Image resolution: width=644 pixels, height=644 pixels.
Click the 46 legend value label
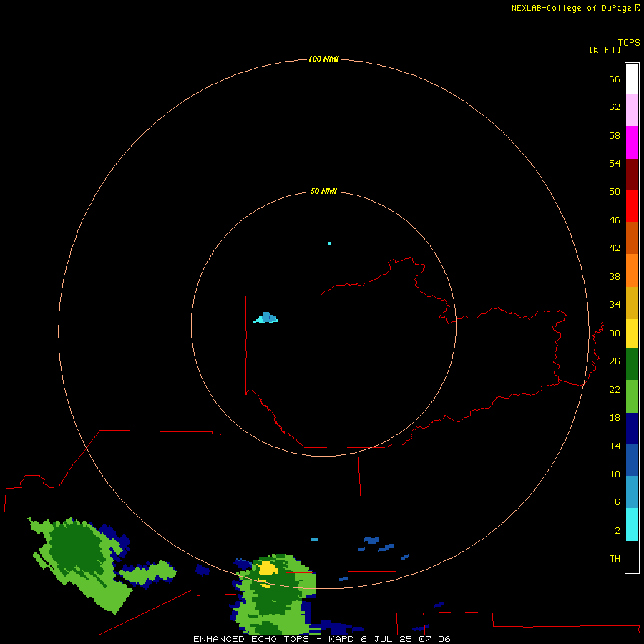click(x=615, y=220)
